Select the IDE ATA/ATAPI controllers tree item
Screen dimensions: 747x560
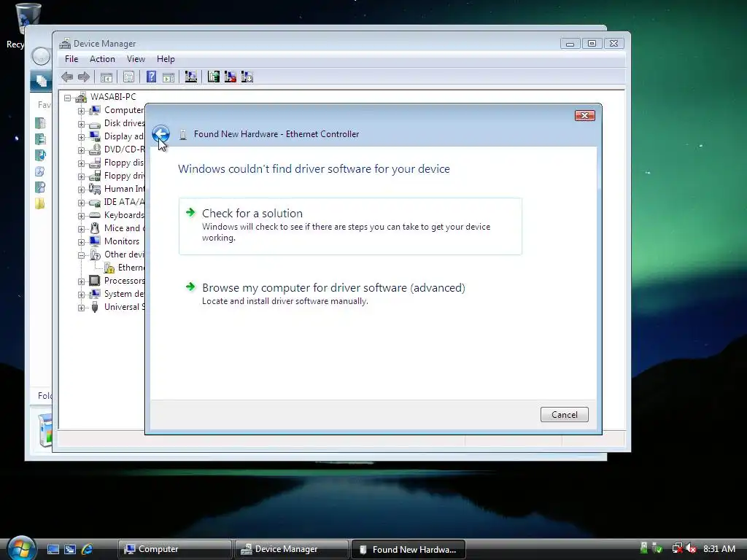click(124, 202)
